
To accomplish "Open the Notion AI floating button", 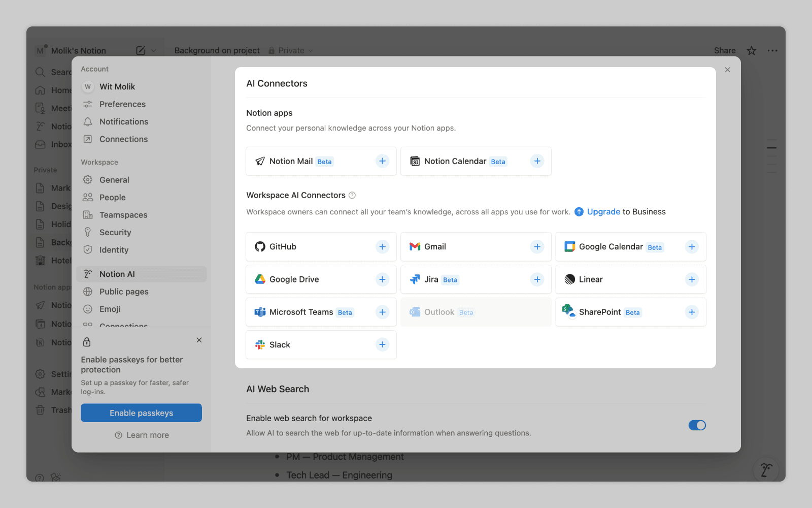I will 766,470.
